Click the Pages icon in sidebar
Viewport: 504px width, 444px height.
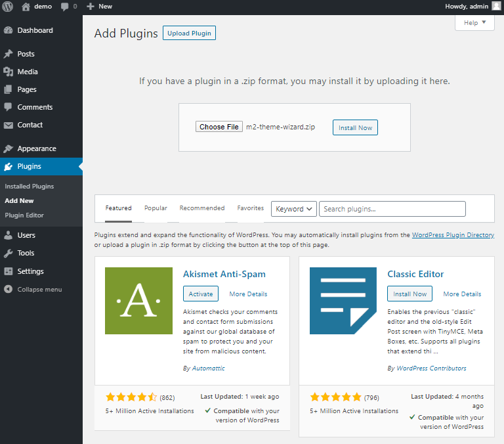click(8, 89)
